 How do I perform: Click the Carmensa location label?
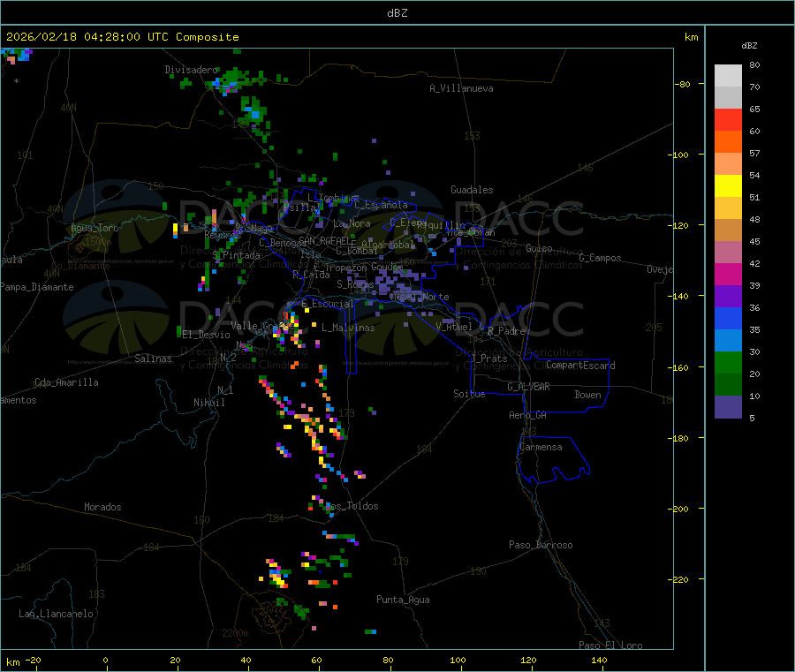pos(541,447)
